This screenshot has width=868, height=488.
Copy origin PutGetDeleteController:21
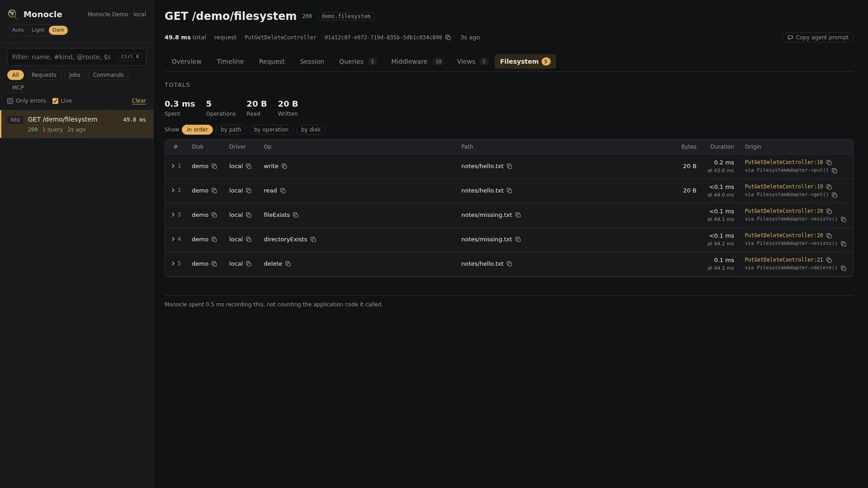tap(829, 260)
